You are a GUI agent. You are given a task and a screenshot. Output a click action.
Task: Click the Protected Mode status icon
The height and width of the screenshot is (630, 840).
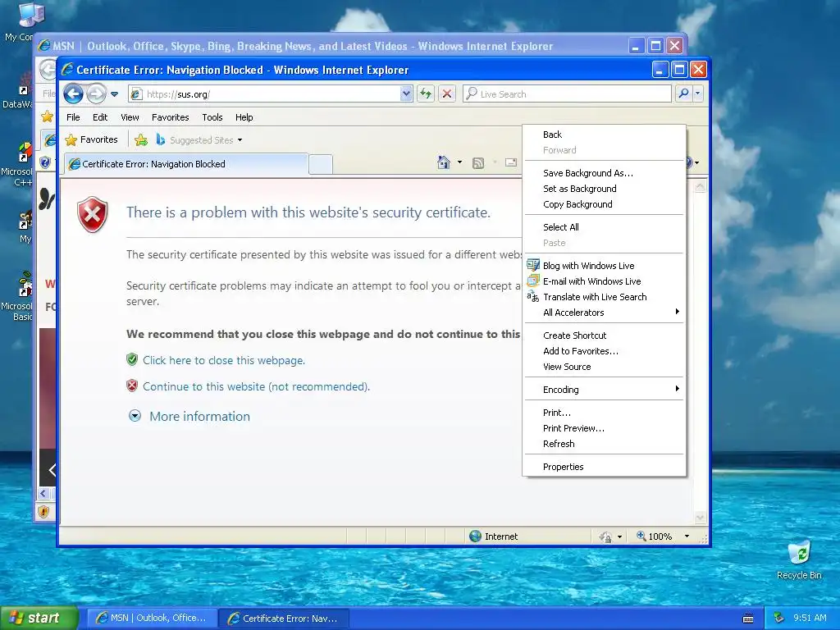click(x=605, y=536)
